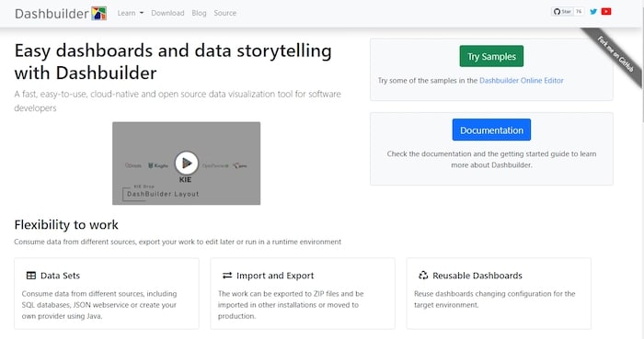Open the Source nav link

225,13
